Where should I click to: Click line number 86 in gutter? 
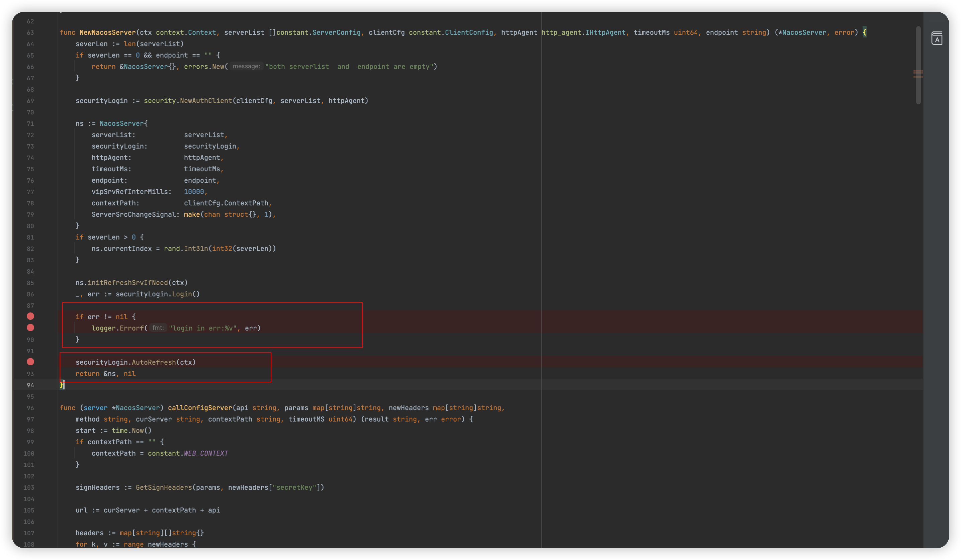[30, 294]
